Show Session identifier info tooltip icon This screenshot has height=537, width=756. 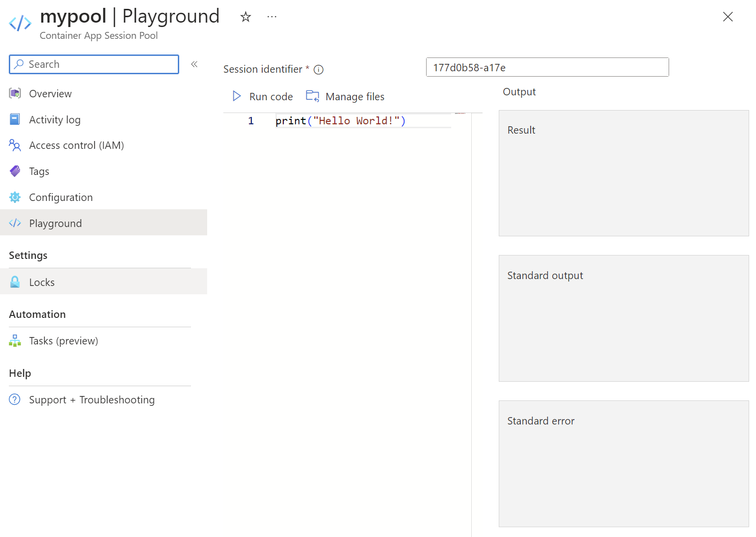pyautogui.click(x=319, y=70)
